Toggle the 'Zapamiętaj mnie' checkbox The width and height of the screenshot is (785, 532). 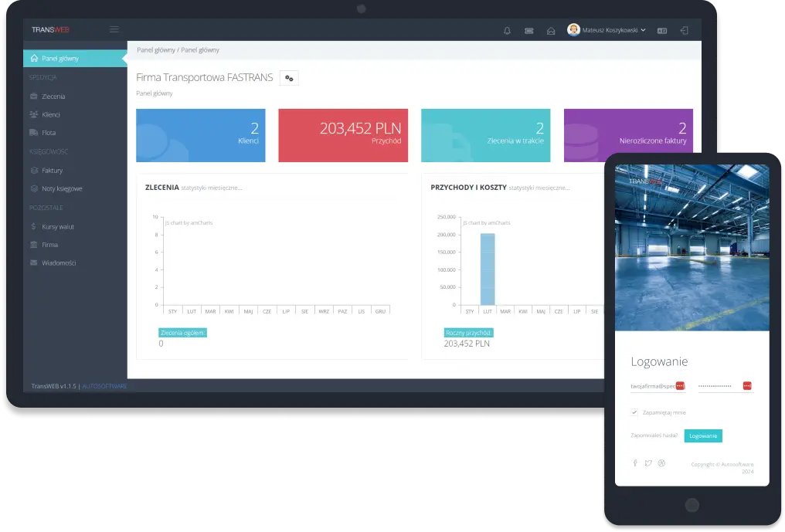pyautogui.click(x=634, y=412)
